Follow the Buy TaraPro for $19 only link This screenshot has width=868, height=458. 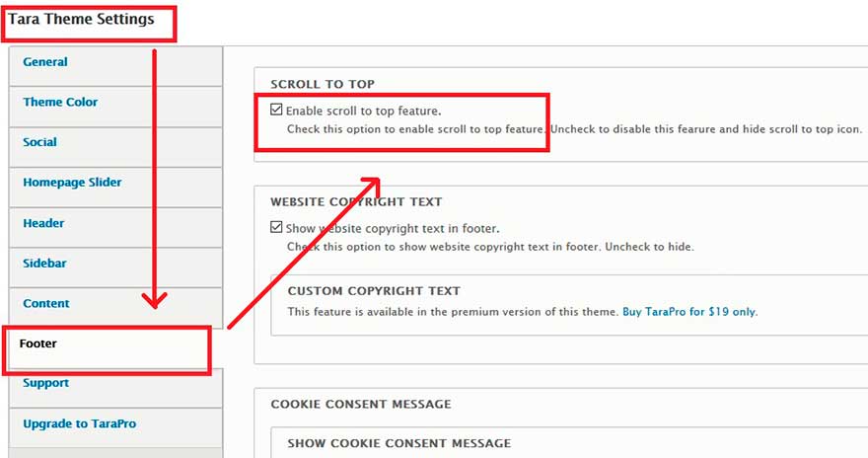tap(688, 312)
